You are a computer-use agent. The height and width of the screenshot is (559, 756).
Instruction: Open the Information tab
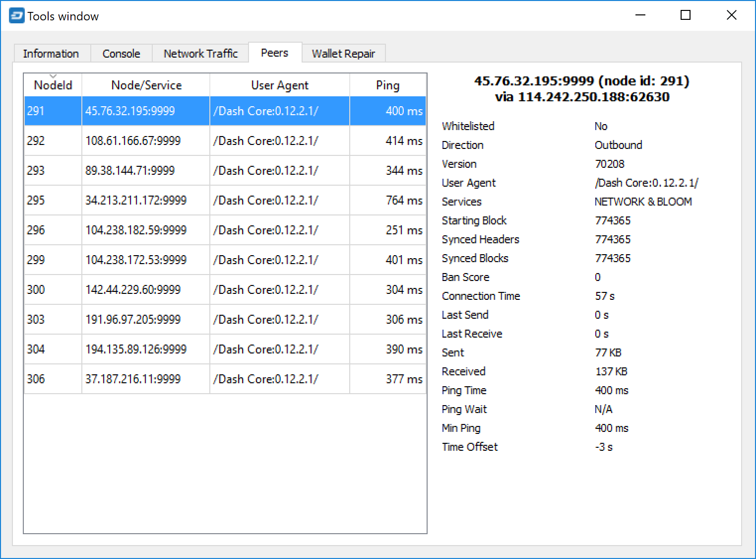pos(51,54)
